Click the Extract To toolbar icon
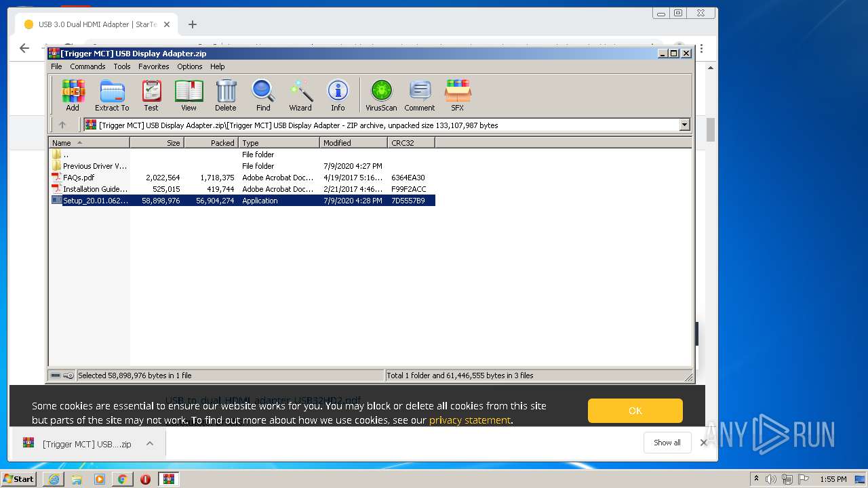Viewport: 868px width, 488px height. [112, 95]
